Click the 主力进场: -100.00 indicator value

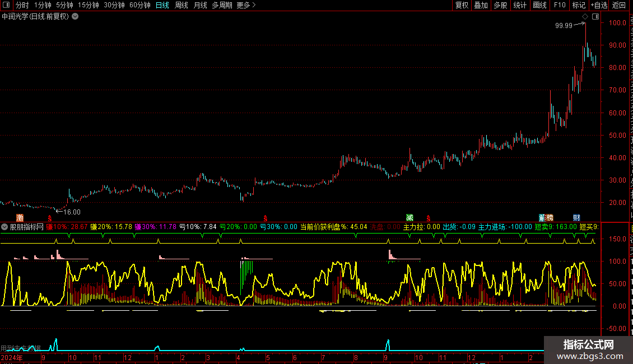[505, 227]
